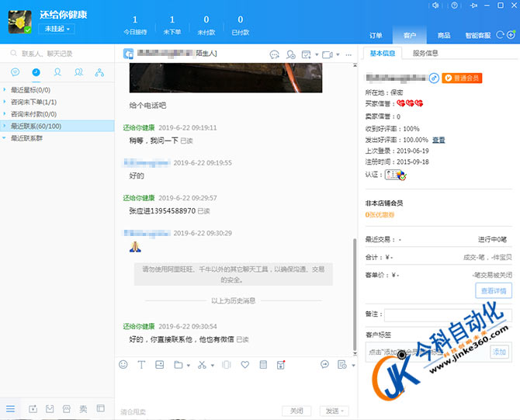
Task: Select the screenshot scissors tool
Action: [202, 365]
